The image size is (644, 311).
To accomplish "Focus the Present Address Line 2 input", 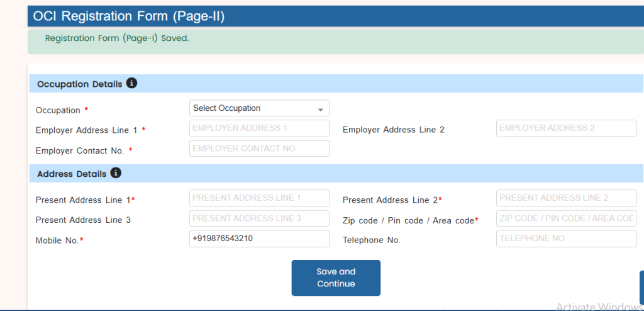I will (x=566, y=198).
